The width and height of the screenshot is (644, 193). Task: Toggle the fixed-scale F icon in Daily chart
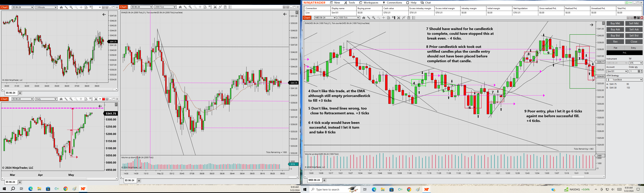click(x=116, y=105)
